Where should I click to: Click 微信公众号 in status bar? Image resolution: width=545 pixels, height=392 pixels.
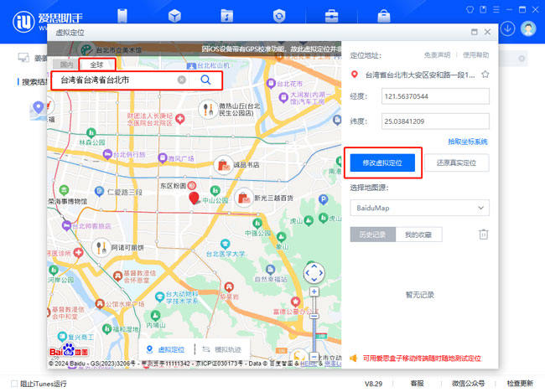tap(468, 384)
